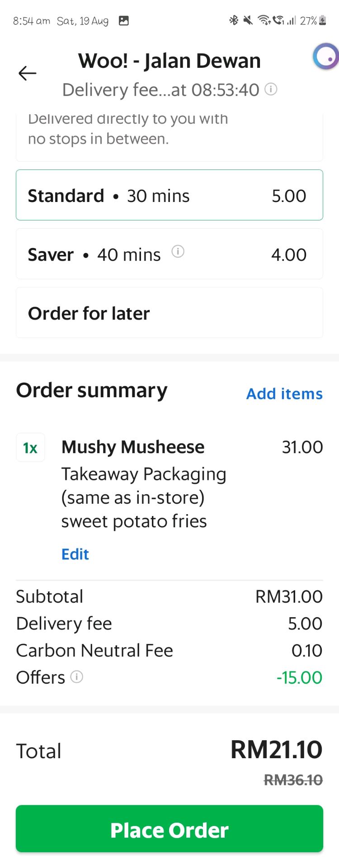
Task: Tap the battery indicator icon
Action: pos(323,20)
